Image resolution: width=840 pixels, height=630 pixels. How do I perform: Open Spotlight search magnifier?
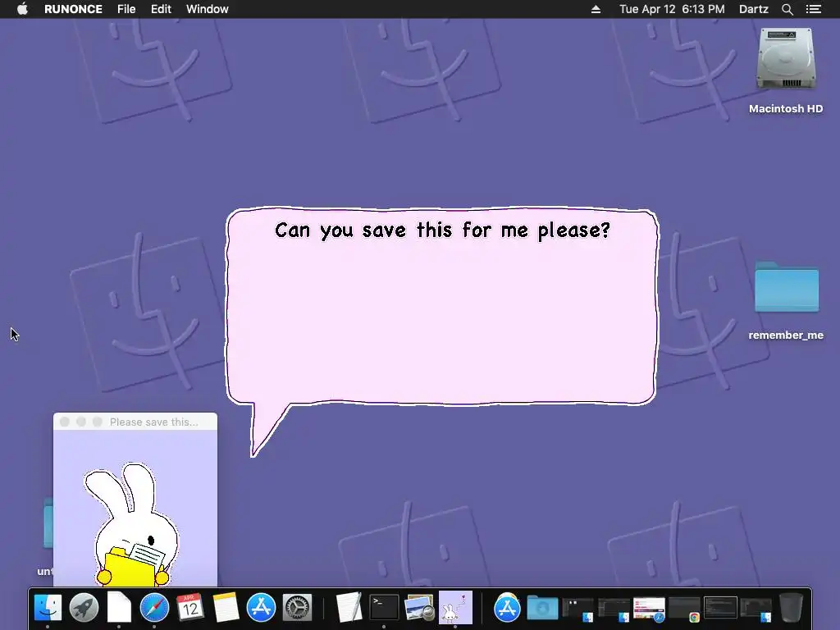pos(787,9)
